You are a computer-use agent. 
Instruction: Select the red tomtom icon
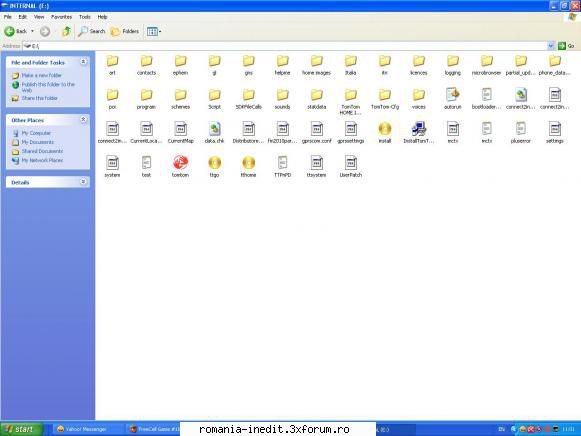[180, 167]
